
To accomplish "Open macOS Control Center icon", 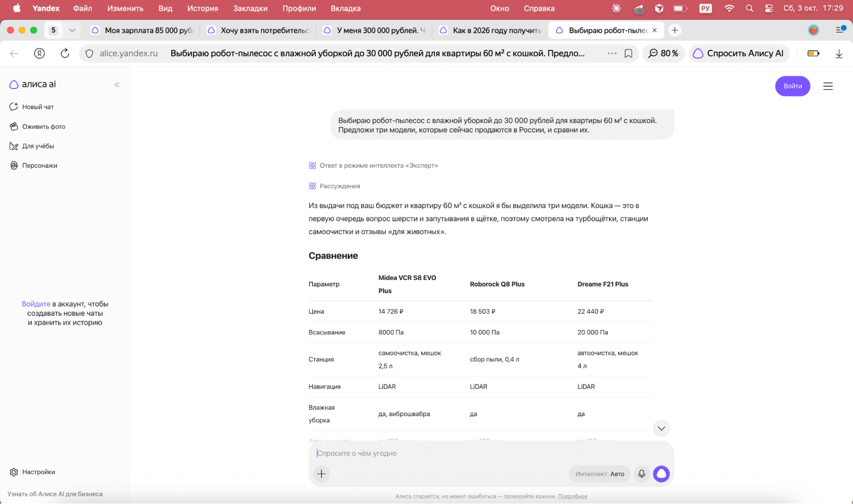I will [769, 8].
